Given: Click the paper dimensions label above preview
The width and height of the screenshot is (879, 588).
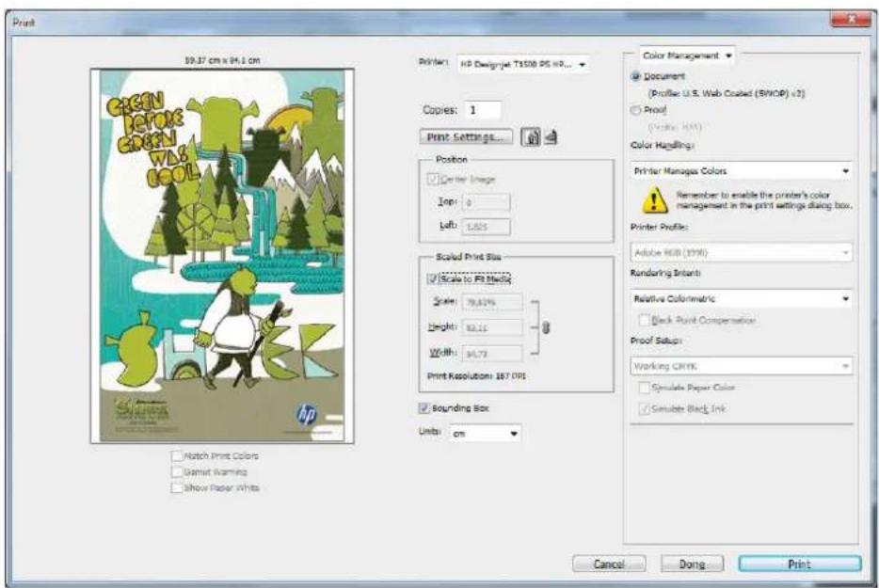Looking at the screenshot, I should (222, 60).
